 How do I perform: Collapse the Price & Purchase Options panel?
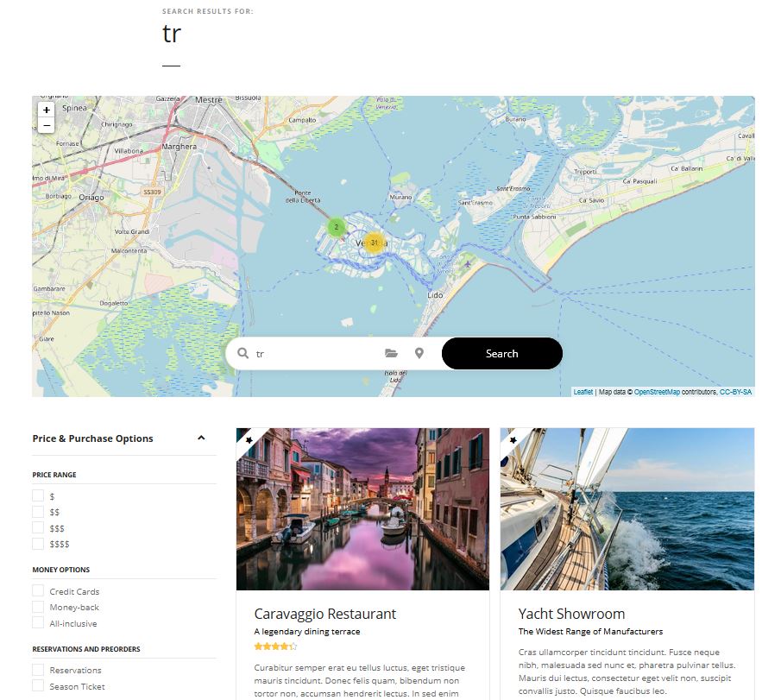pos(201,438)
